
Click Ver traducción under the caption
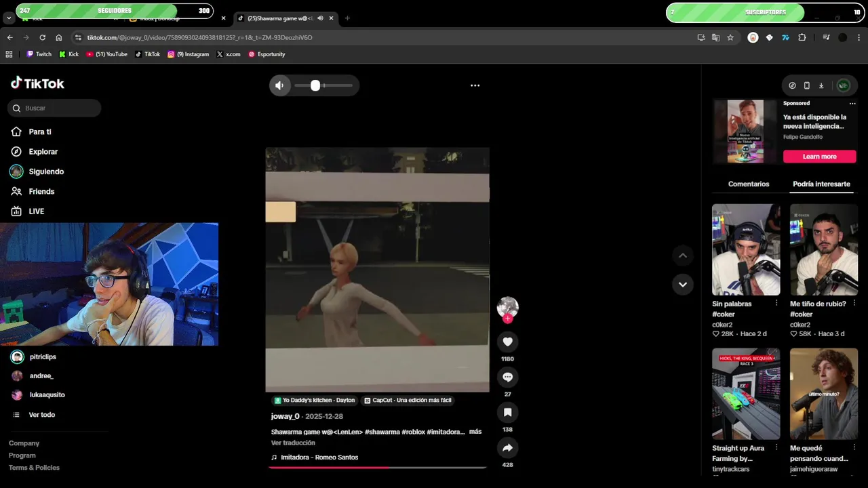[x=293, y=443]
